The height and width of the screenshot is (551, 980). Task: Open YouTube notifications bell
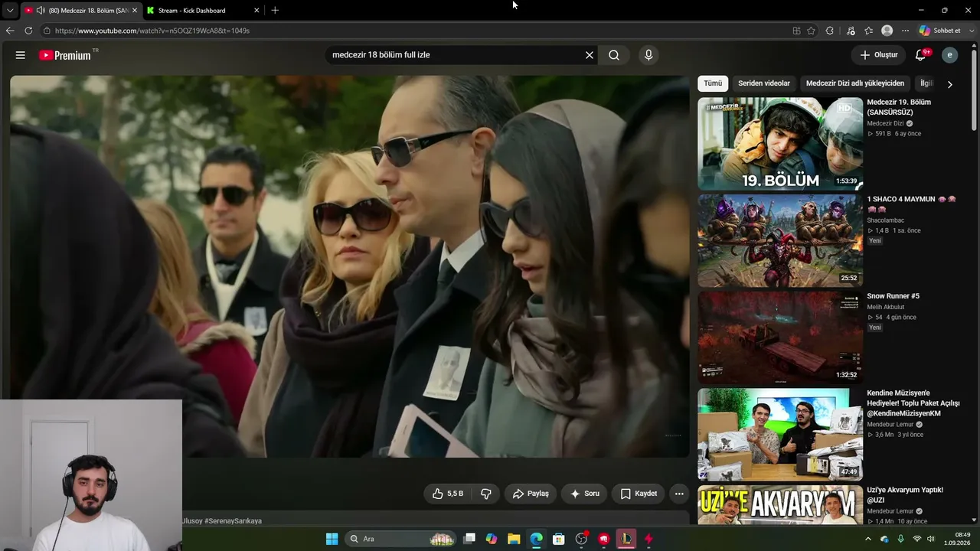(922, 55)
